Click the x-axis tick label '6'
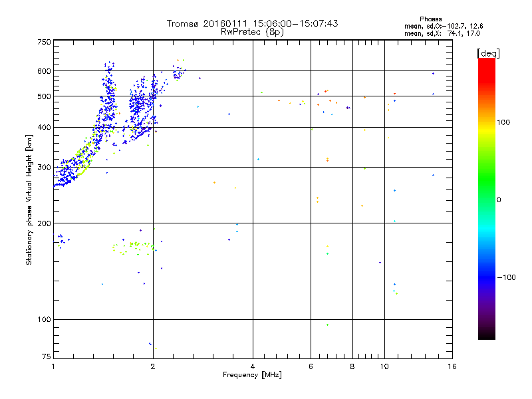532x399 pixels. click(x=311, y=366)
